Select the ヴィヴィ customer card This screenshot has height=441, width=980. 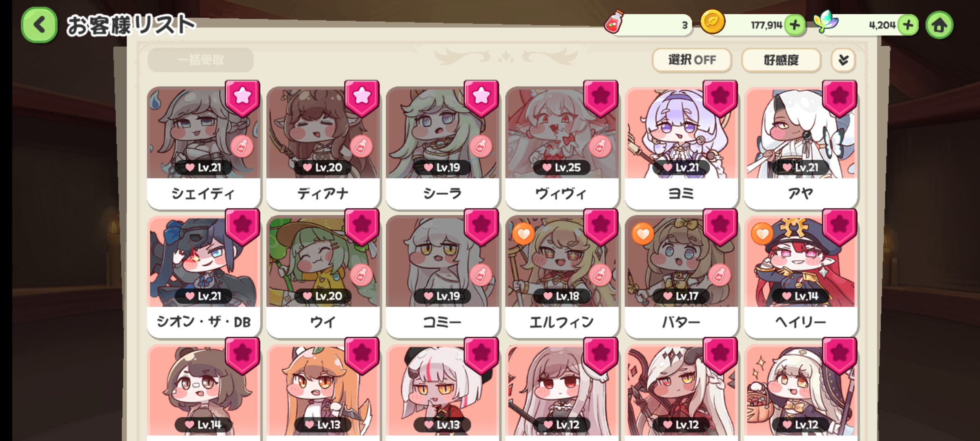pyautogui.click(x=562, y=147)
